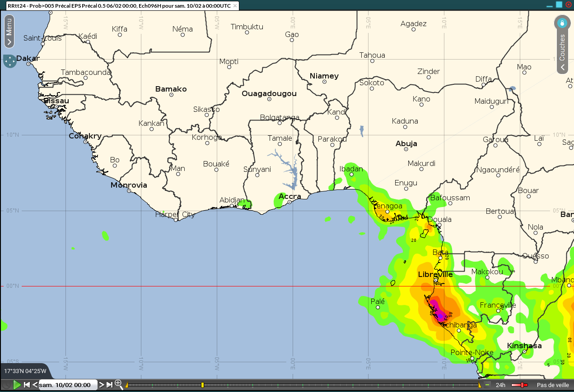Click the Agadez city label
Screen dimensions: 574x392
pyautogui.click(x=414, y=24)
